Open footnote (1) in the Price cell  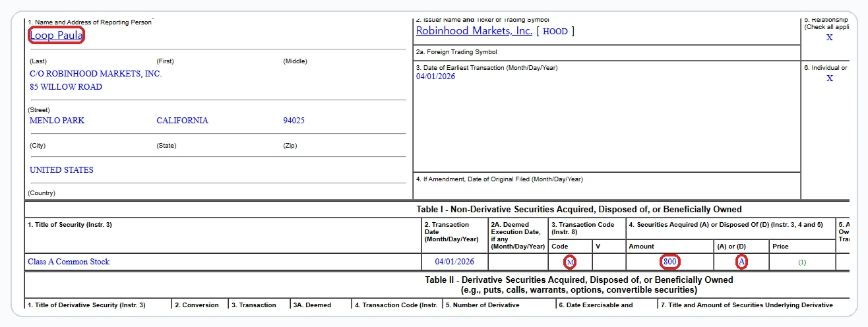tap(802, 262)
